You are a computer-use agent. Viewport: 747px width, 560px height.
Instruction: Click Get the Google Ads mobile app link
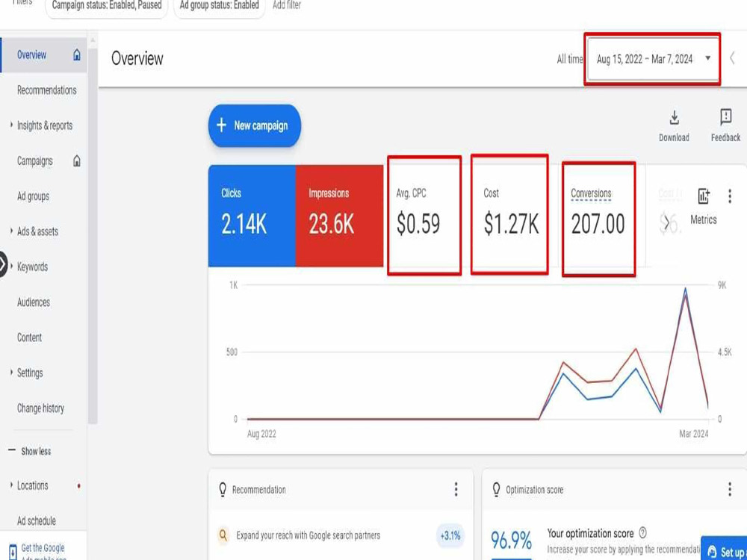point(43,552)
